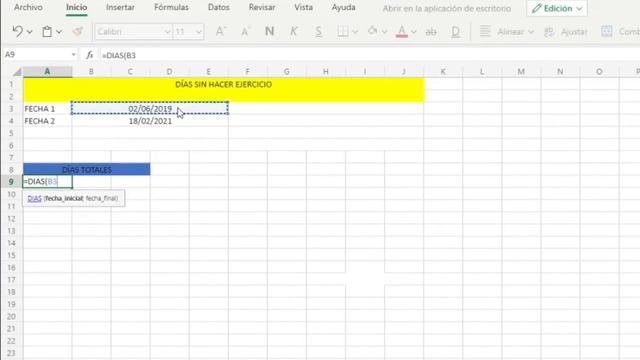Toggle Bold (N) formatting
Image resolution: width=640 pixels, height=360 pixels.
269,31
